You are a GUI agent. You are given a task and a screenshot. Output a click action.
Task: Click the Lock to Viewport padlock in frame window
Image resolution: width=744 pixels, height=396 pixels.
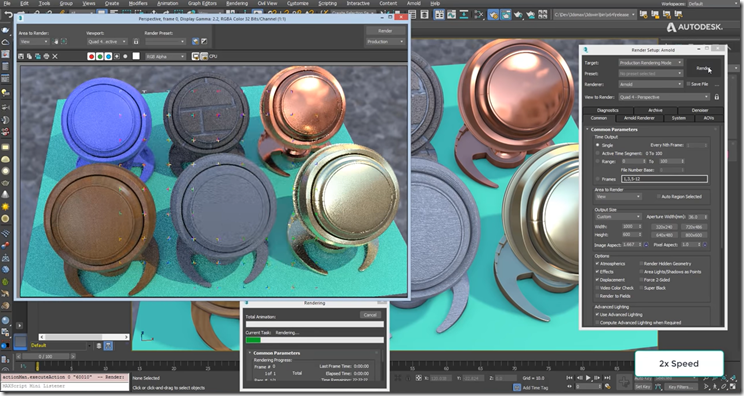(136, 42)
